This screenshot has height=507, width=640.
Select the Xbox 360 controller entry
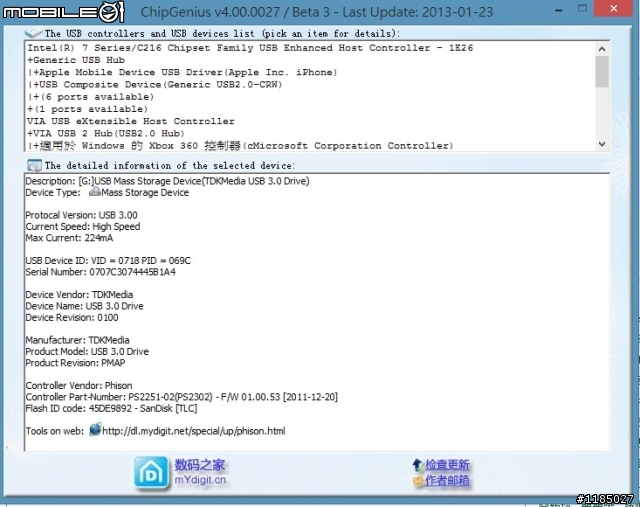click(240, 145)
